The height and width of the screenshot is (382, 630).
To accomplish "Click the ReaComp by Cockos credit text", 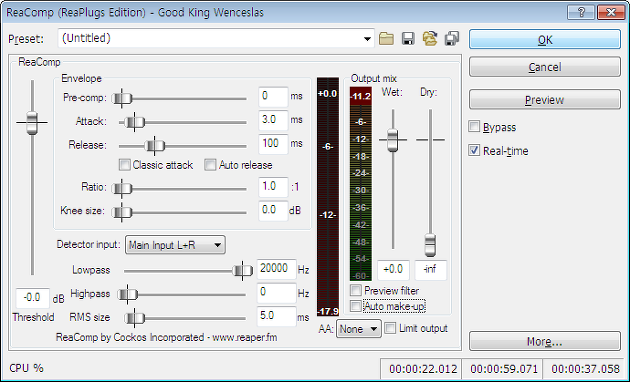I will 166,337.
